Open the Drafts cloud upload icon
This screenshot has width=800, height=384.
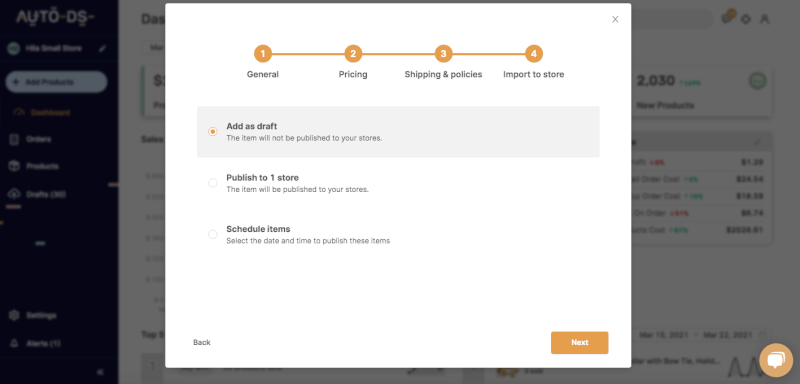14,194
